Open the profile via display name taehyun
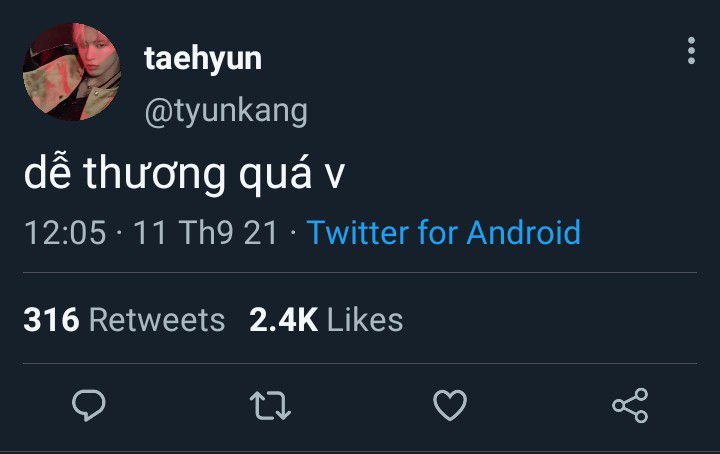The height and width of the screenshot is (454, 720). (x=203, y=59)
